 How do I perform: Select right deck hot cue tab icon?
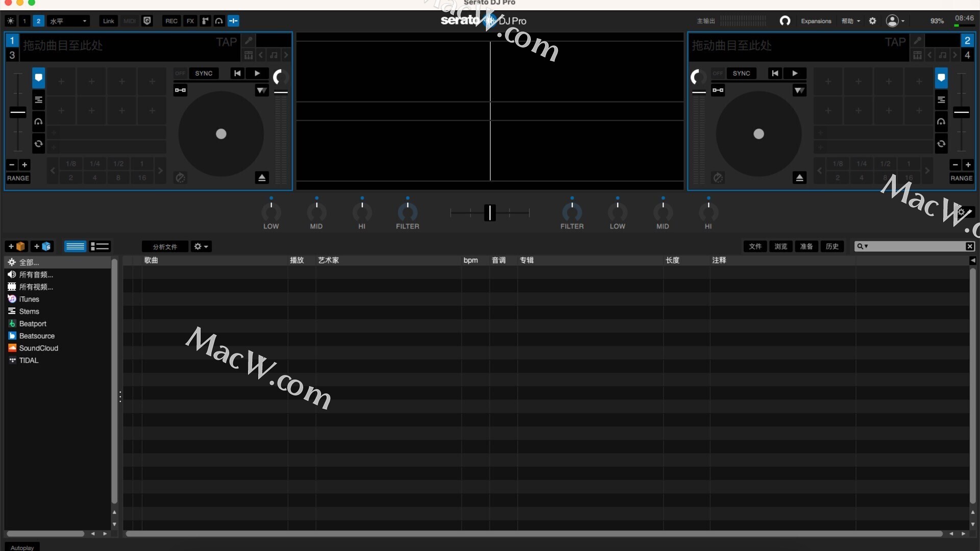941,78
